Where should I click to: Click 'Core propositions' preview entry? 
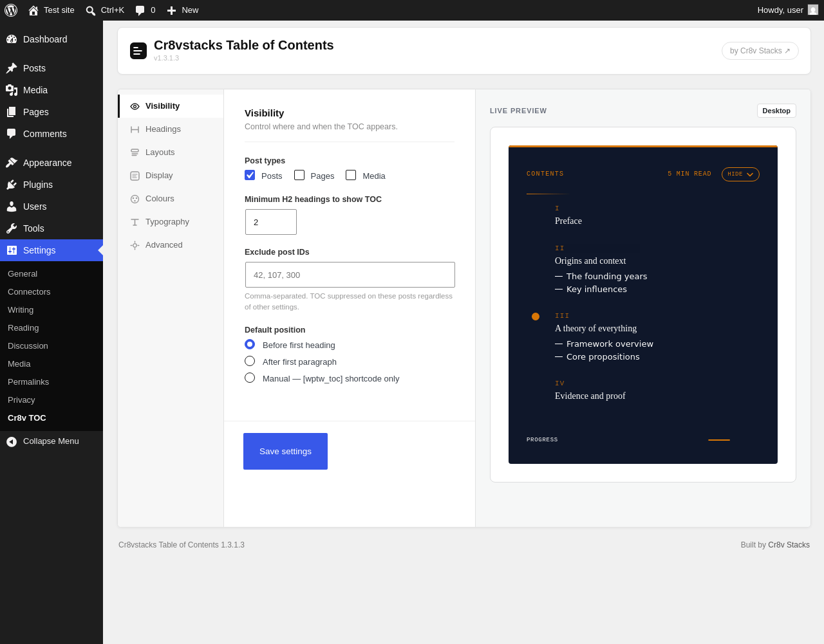point(603,357)
